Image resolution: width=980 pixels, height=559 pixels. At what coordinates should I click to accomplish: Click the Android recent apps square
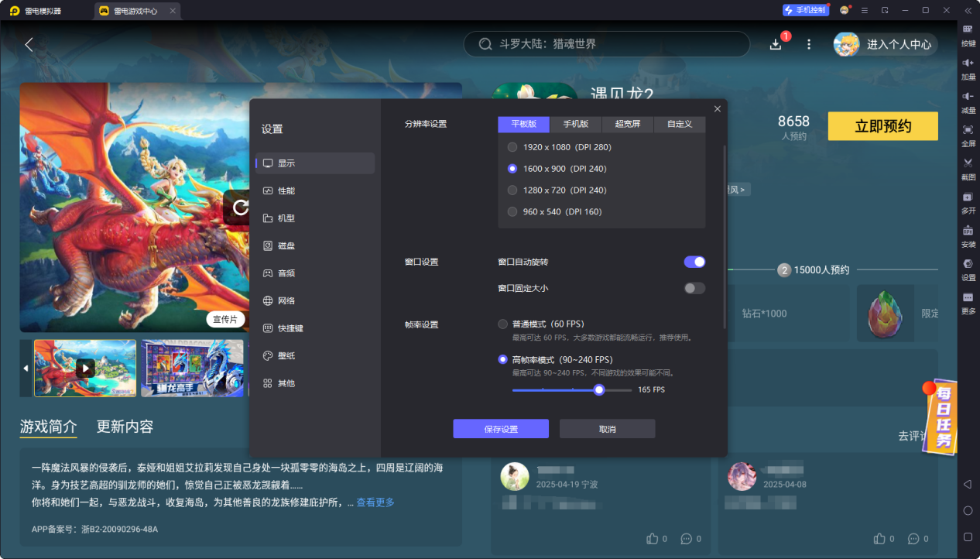coord(968,537)
